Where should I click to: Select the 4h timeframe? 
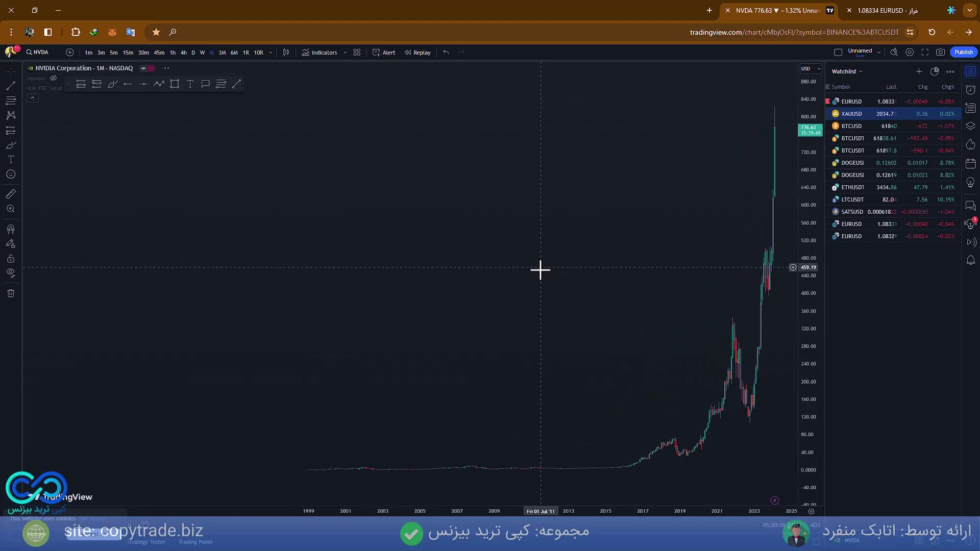coord(183,53)
